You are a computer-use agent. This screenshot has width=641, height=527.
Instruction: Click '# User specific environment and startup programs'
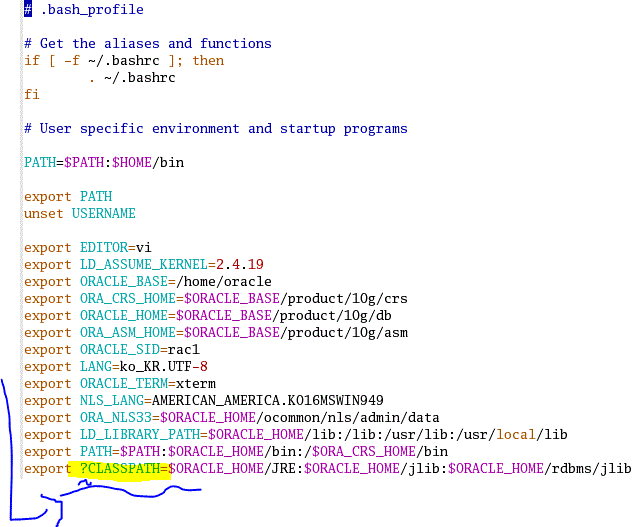click(216, 129)
